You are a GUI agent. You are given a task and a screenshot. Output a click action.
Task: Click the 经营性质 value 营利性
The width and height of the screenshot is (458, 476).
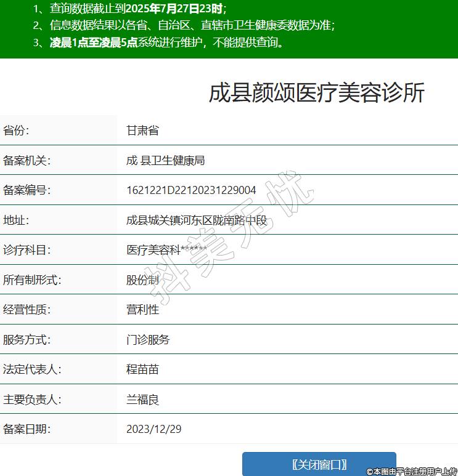point(142,310)
